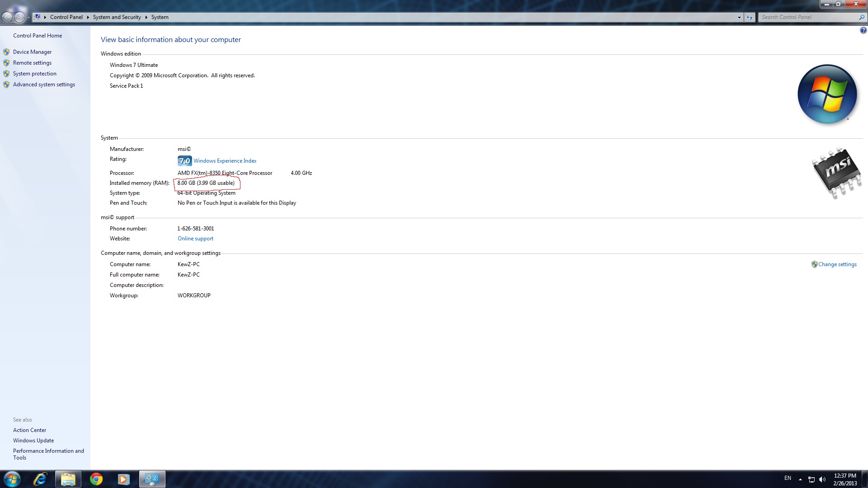
Task: Launch Google Chrome from the taskbar
Action: [x=96, y=479]
